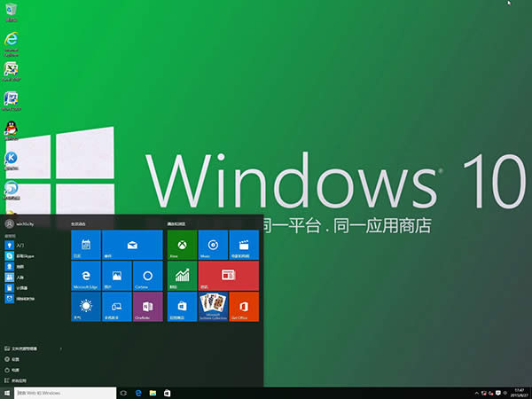Open the Music tile
Screen dimensions: 532x399
[213, 245]
